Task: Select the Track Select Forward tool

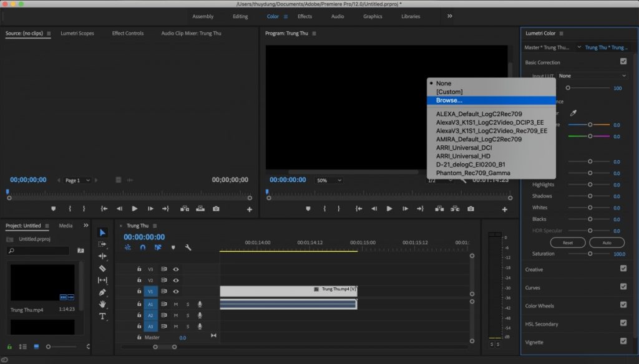Action: coord(103,243)
